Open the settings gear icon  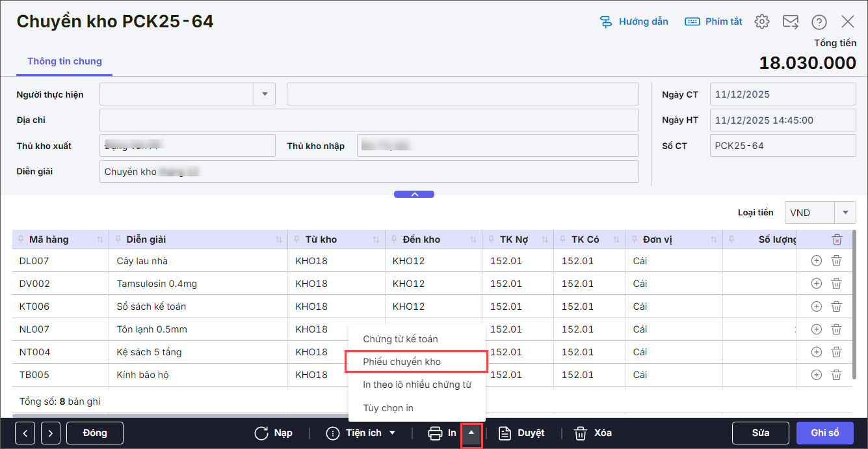pyautogui.click(x=761, y=21)
